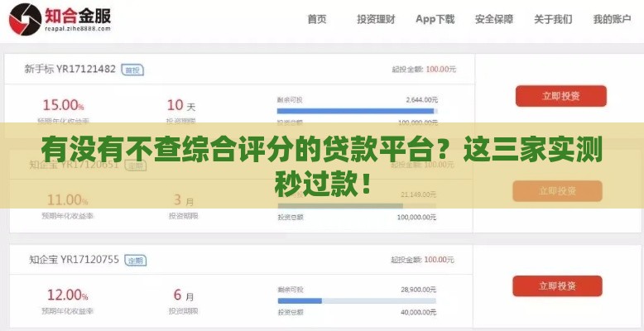Open the App下载 menu item

(435, 19)
